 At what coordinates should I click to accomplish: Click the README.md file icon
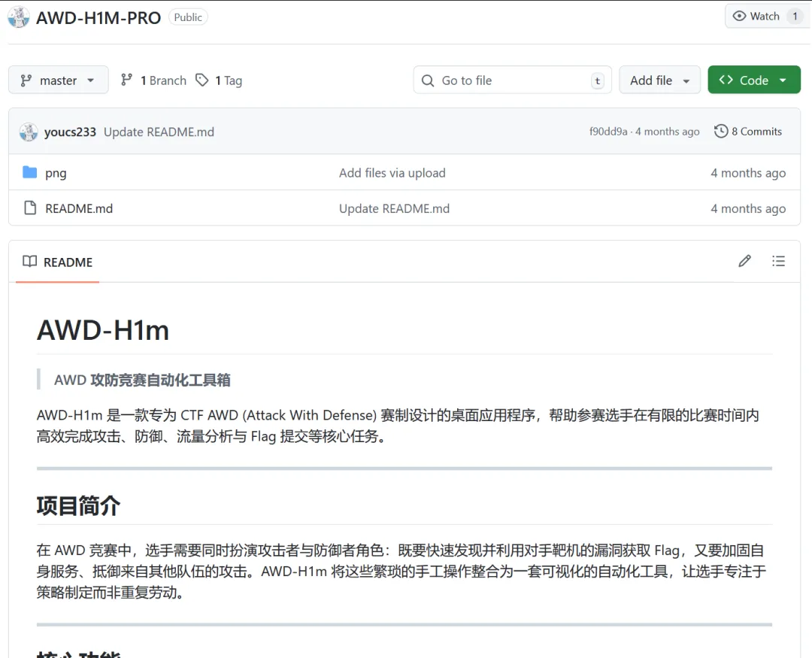point(30,208)
